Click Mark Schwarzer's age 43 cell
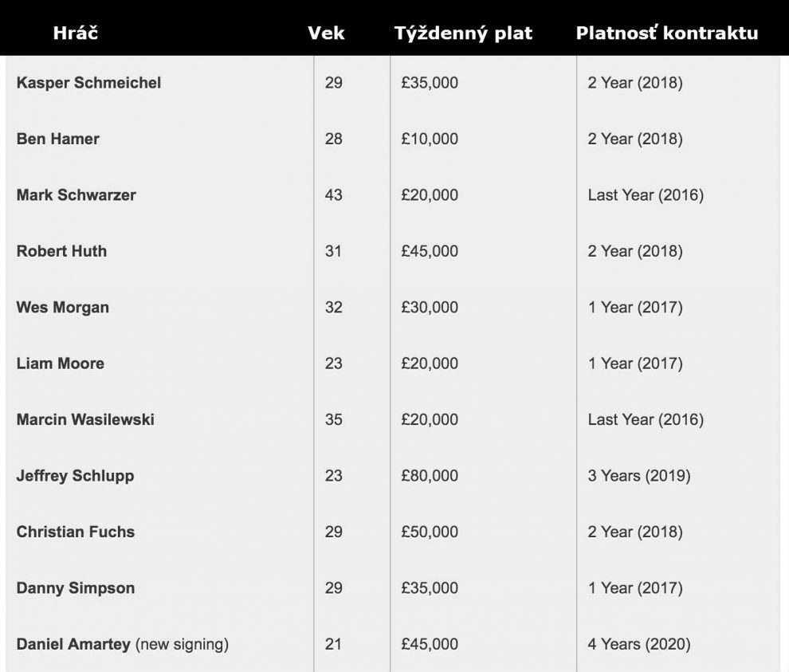The image size is (789, 672). pyautogui.click(x=334, y=195)
